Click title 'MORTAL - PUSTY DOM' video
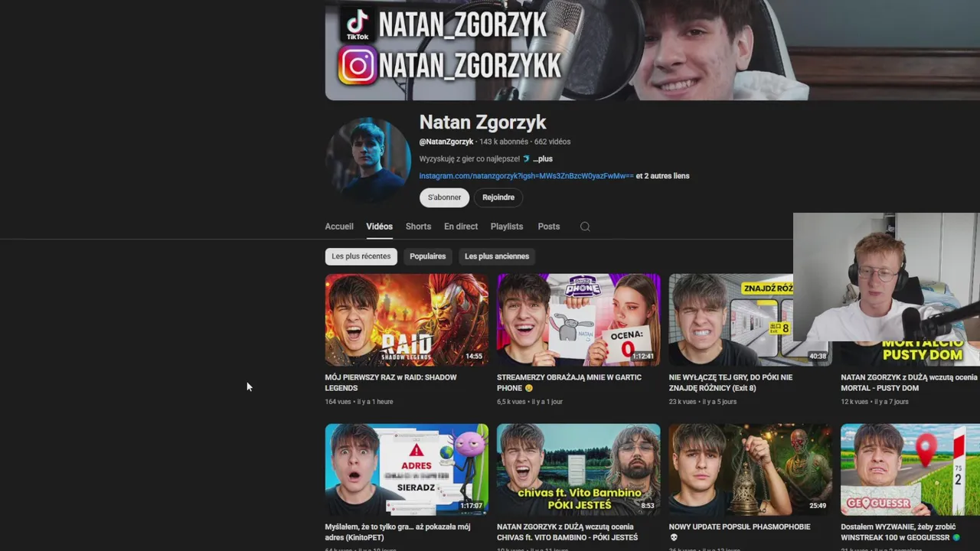The width and height of the screenshot is (980, 551). 909,383
